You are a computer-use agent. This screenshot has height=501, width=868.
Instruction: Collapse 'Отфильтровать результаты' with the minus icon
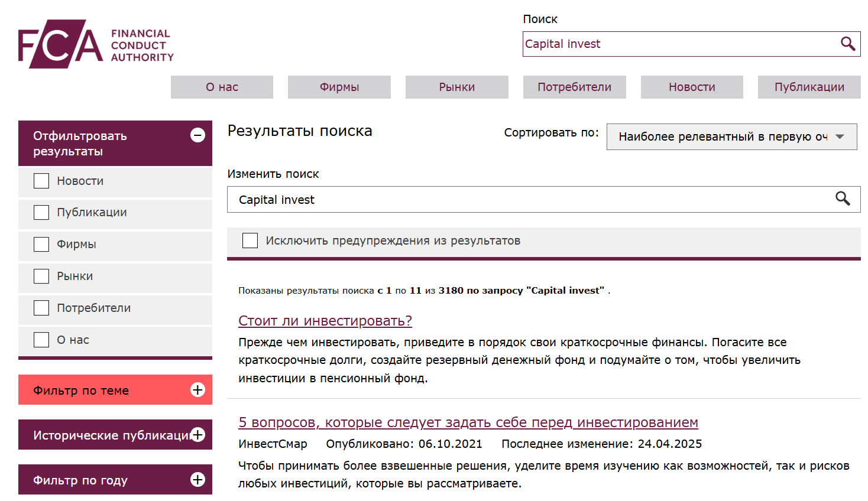point(197,135)
